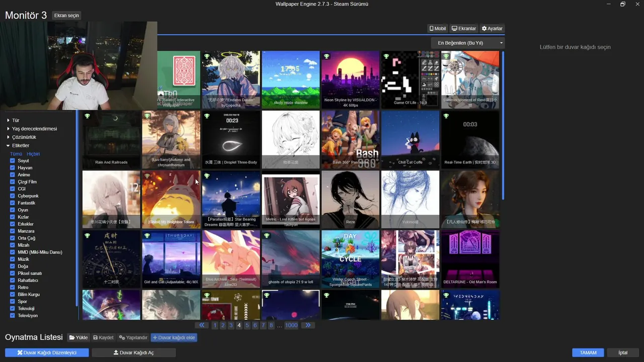Click Kaydet save icon button
The height and width of the screenshot is (362, 644).
click(103, 338)
